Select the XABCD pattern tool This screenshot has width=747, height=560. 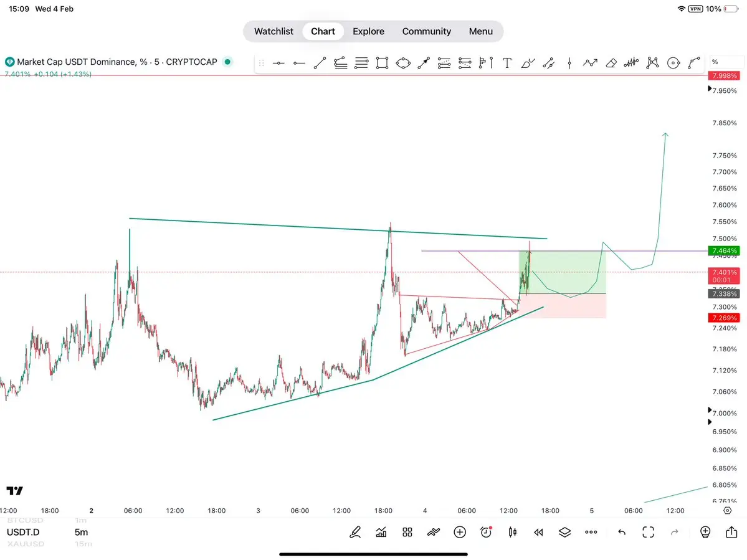point(653,63)
